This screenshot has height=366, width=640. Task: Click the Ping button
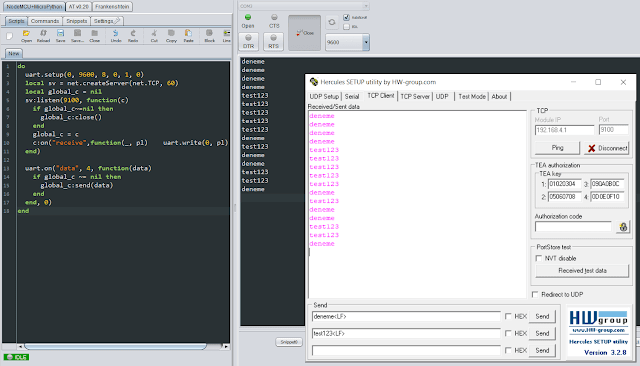557,148
